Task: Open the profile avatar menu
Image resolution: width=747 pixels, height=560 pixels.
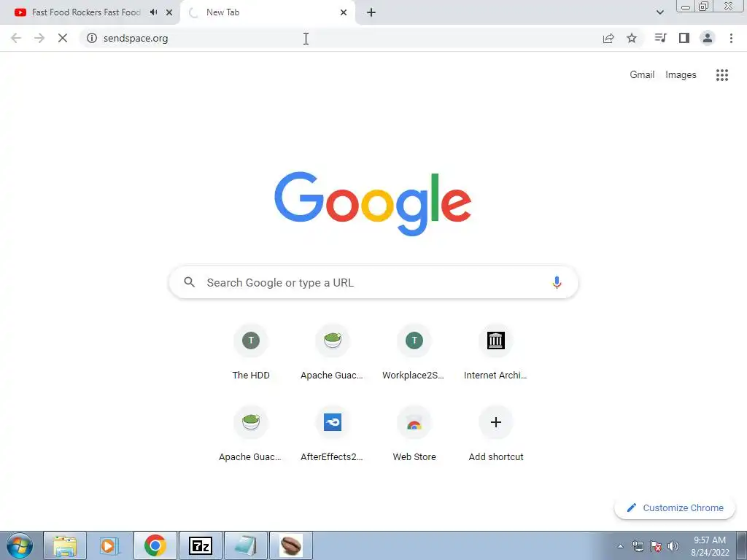Action: point(708,38)
